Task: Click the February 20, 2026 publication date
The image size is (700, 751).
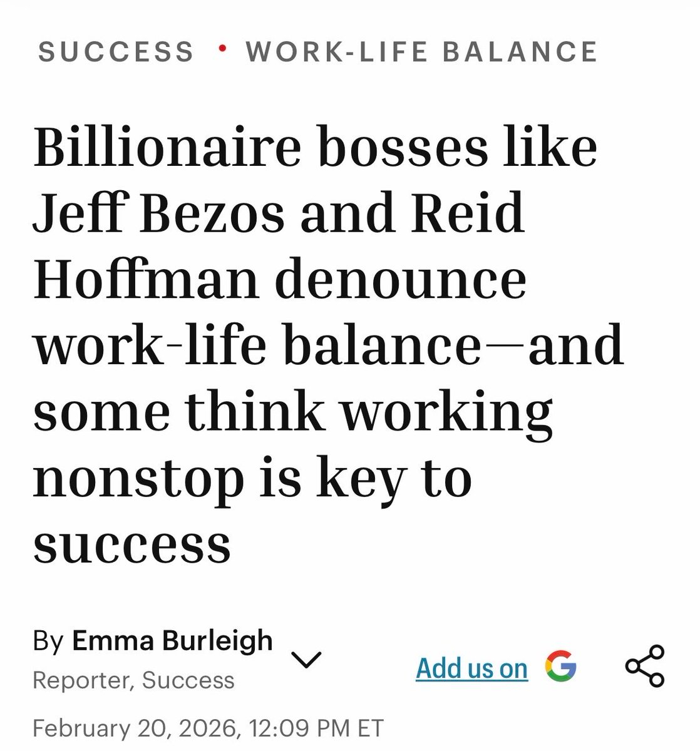Action: (134, 728)
